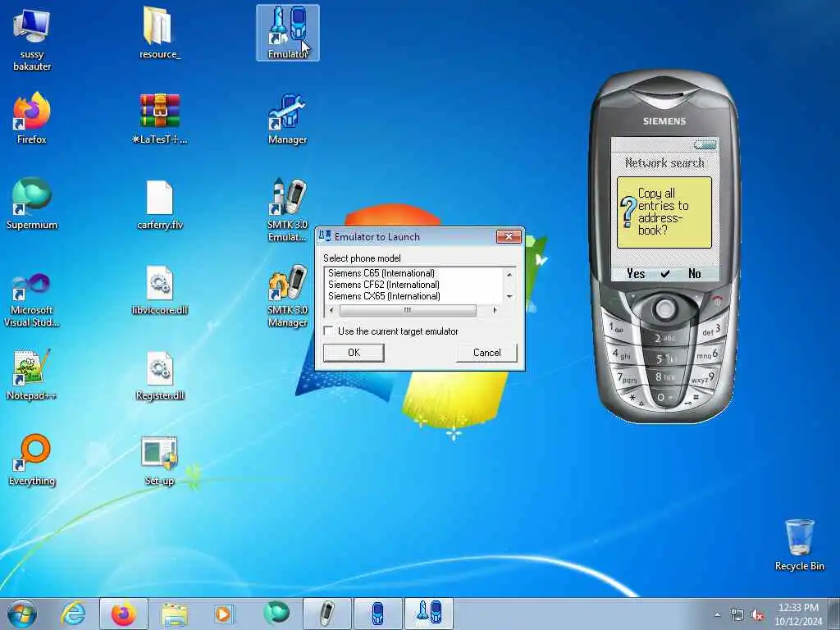Click horizontal scrollbar left arrow
The height and width of the screenshot is (630, 840).
[x=331, y=310]
